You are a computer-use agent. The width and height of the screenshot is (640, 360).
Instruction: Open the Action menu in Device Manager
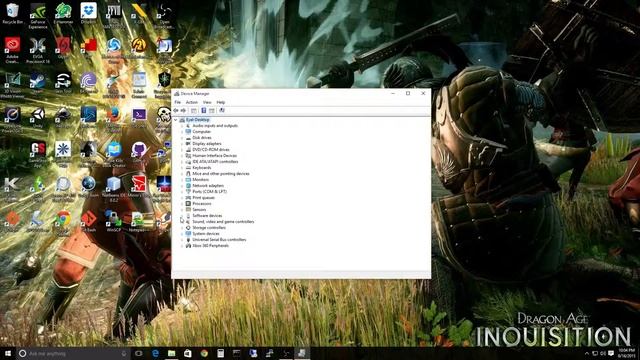(x=191, y=102)
